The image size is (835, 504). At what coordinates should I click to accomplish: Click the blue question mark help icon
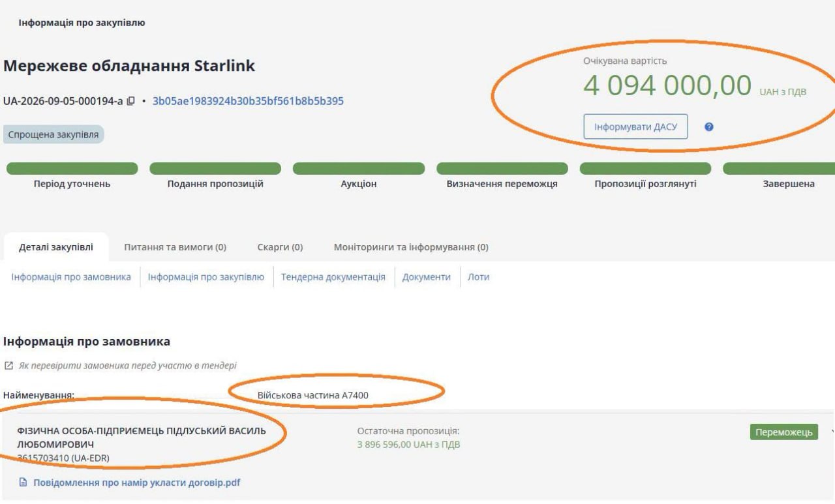709,127
